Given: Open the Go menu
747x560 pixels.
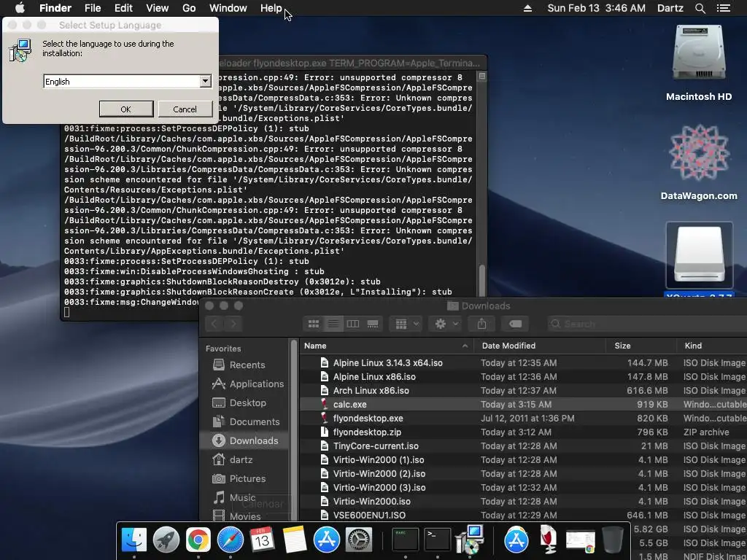Looking at the screenshot, I should 189,8.
